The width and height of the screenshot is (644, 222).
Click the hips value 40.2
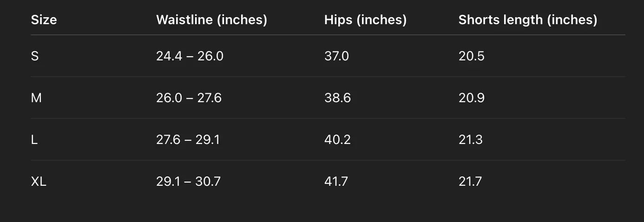(x=337, y=140)
